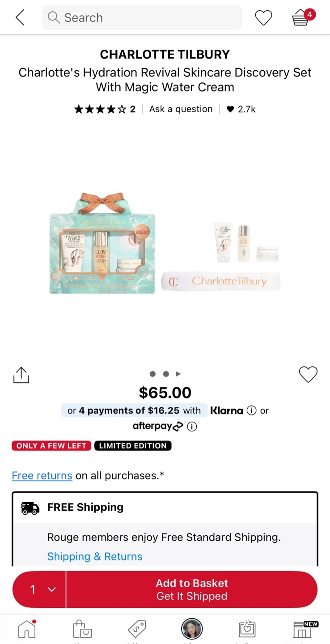Focus the Search input field
The image size is (330, 644).
click(x=142, y=17)
